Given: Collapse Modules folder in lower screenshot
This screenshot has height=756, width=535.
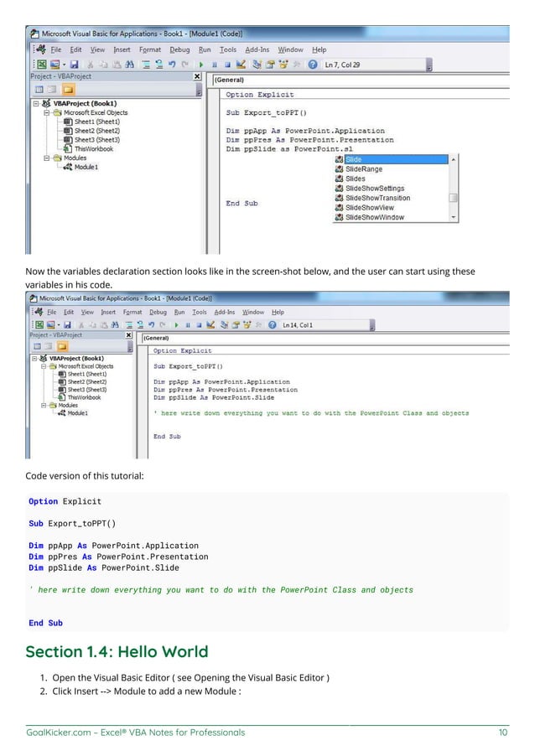Looking at the screenshot, I should pos(44,405).
